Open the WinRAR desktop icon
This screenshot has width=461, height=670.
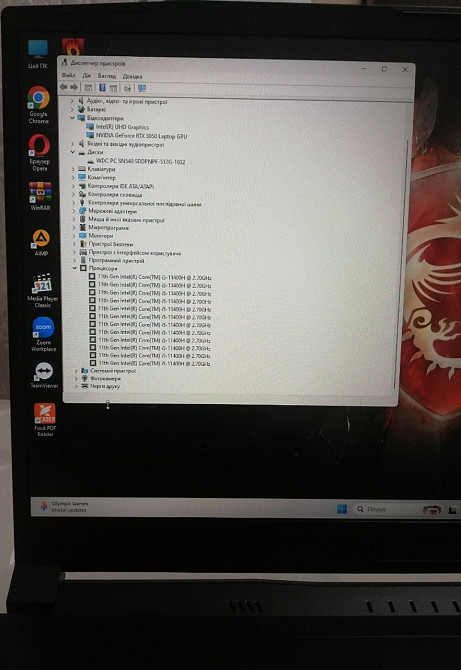pyautogui.click(x=40, y=196)
